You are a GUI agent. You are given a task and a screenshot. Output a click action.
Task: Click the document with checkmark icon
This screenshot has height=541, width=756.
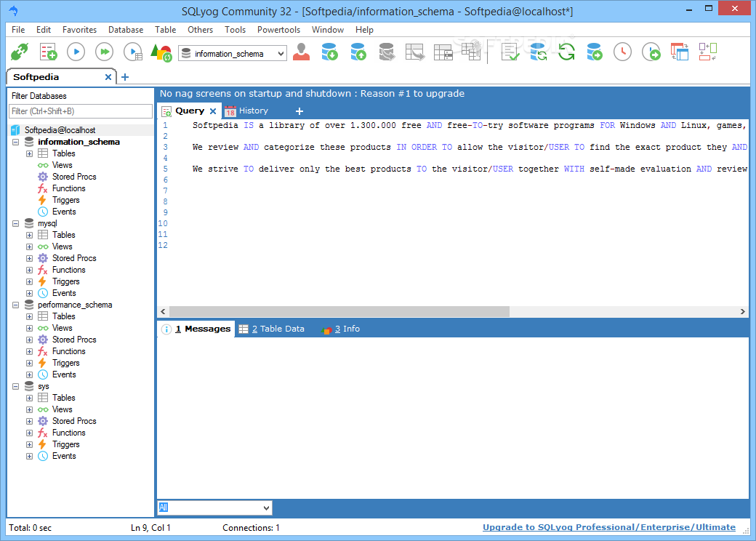(510, 52)
